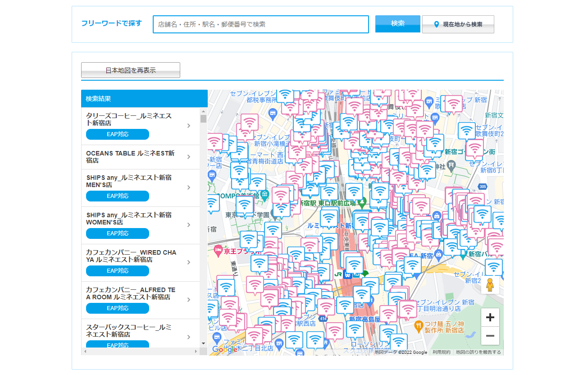Open Street View pegman control

[x=490, y=285]
